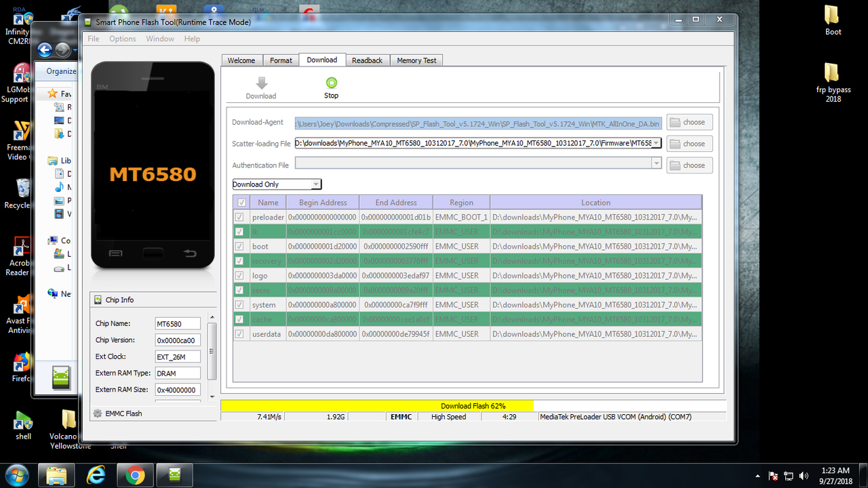Toggle the select-all checkbox in the table header
This screenshot has width=868, height=488.
click(241, 203)
